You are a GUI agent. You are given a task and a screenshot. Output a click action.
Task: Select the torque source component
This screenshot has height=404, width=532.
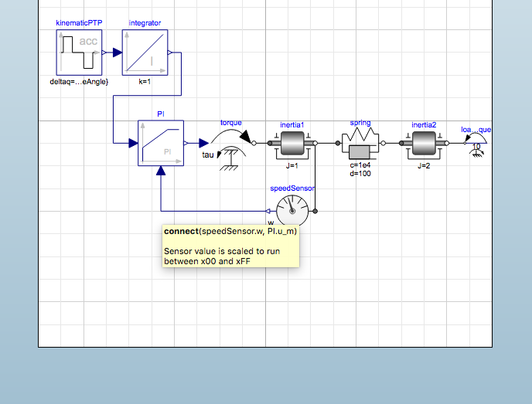point(231,149)
